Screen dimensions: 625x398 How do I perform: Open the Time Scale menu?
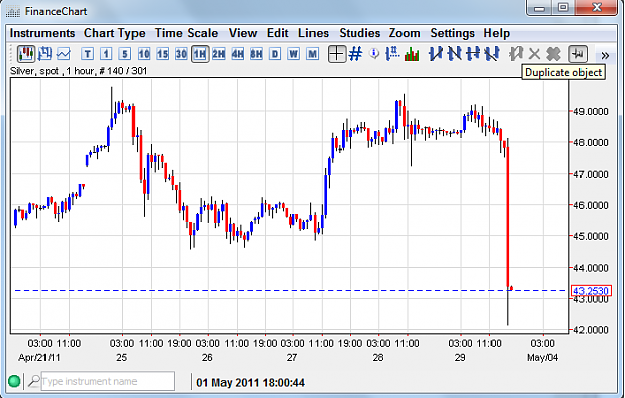(x=186, y=33)
